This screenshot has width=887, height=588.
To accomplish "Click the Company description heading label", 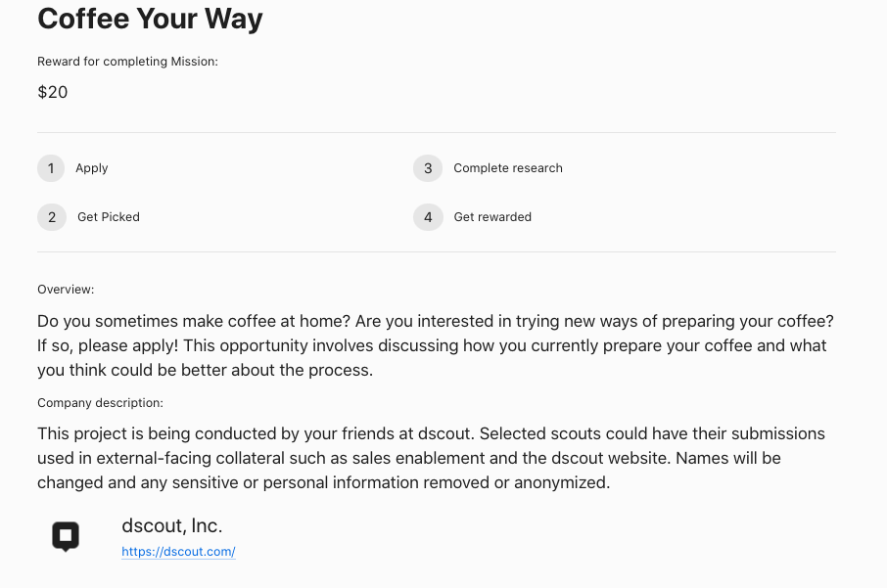I will [x=100, y=403].
